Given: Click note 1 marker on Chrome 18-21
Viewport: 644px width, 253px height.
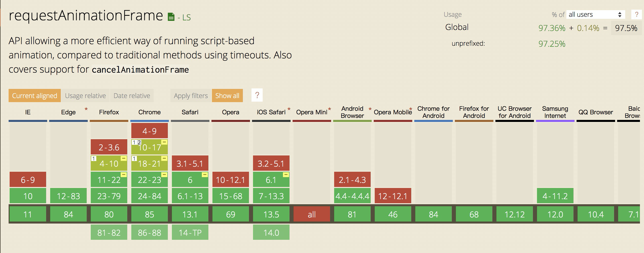Looking at the screenshot, I should [x=134, y=159].
